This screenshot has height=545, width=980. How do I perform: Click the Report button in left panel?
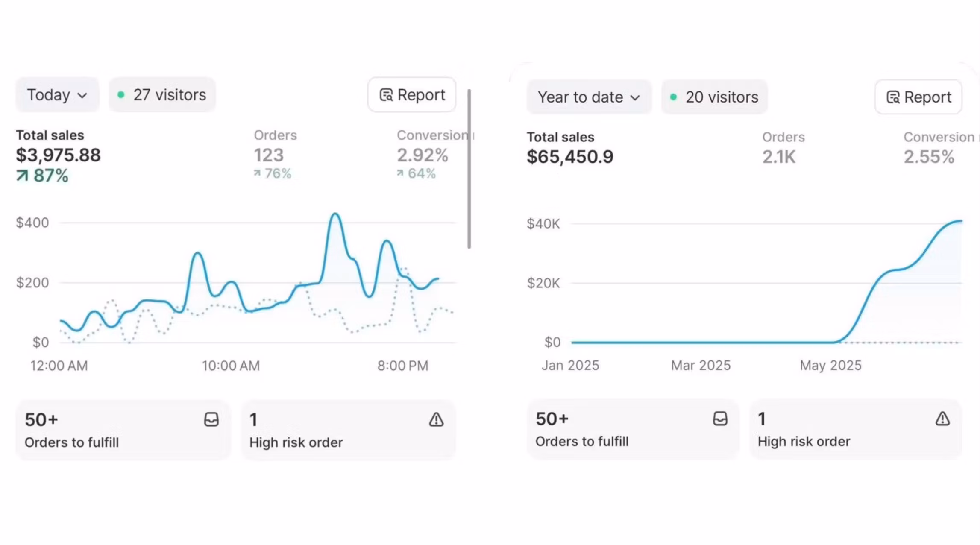[x=412, y=95]
